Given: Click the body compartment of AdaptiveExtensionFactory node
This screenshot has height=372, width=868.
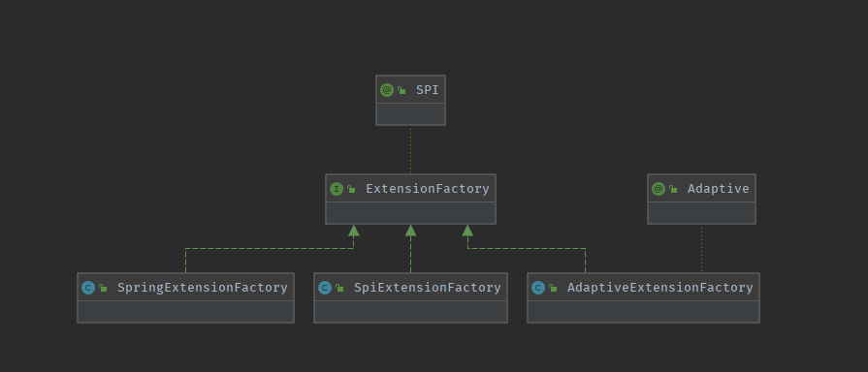Looking at the screenshot, I should (x=643, y=311).
